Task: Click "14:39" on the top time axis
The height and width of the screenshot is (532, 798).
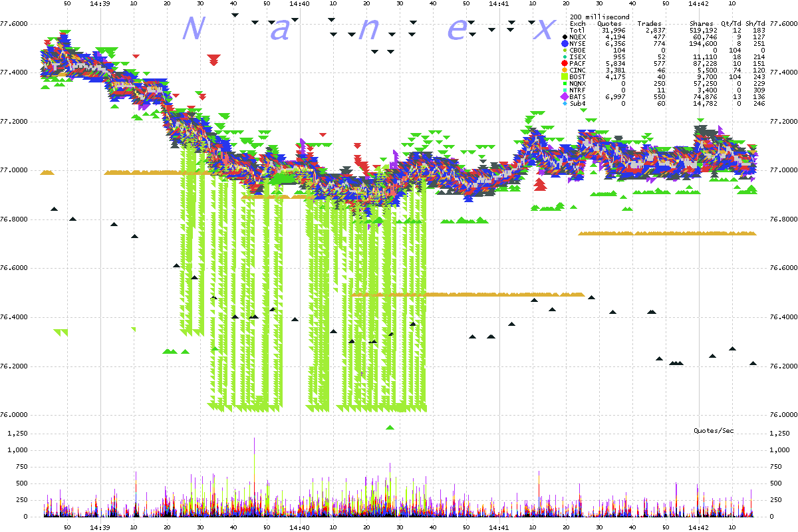Action: (x=100, y=4)
